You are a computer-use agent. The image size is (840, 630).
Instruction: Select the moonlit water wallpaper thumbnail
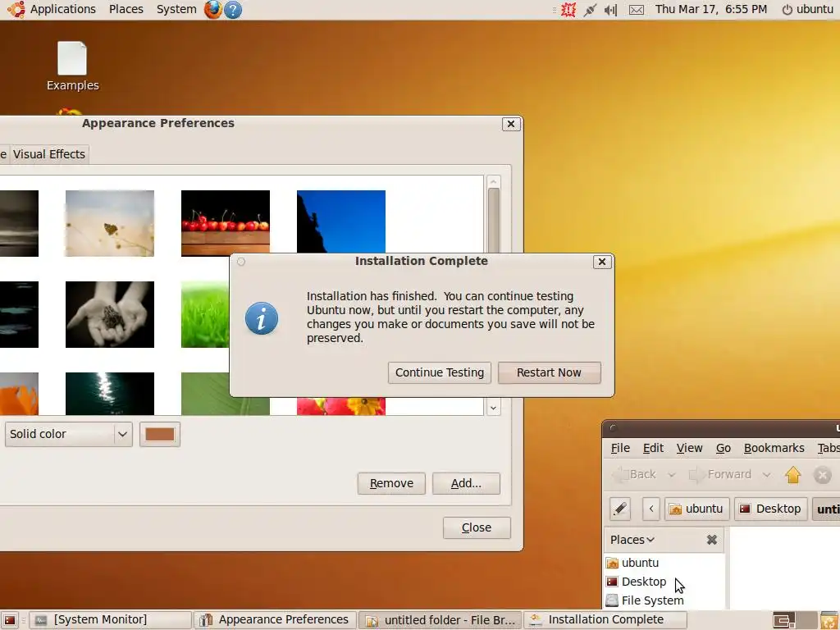110,394
